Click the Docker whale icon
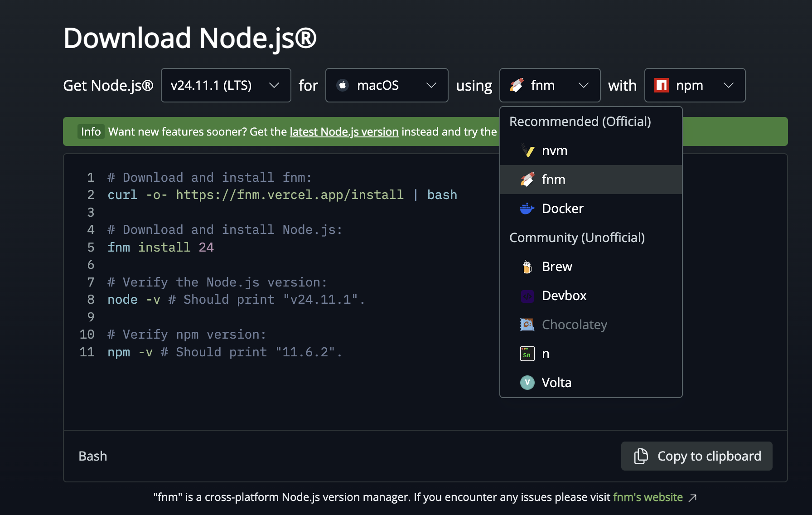This screenshot has width=812, height=515. click(527, 209)
